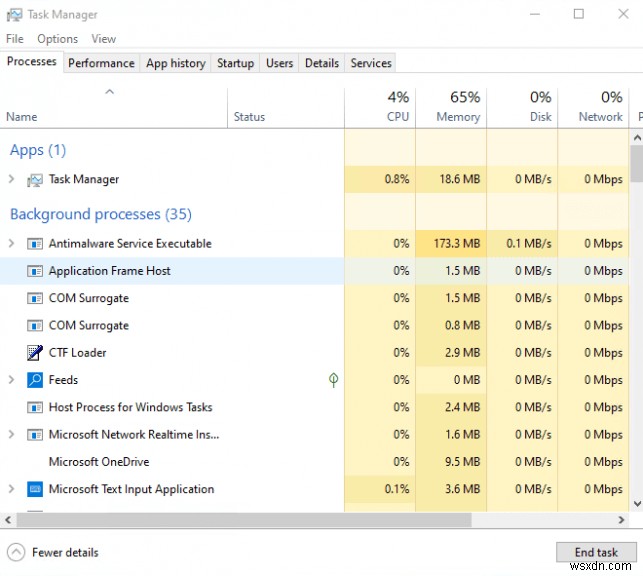The image size is (643, 576).
Task: Expand the Task Manager app entry
Action: tap(11, 179)
